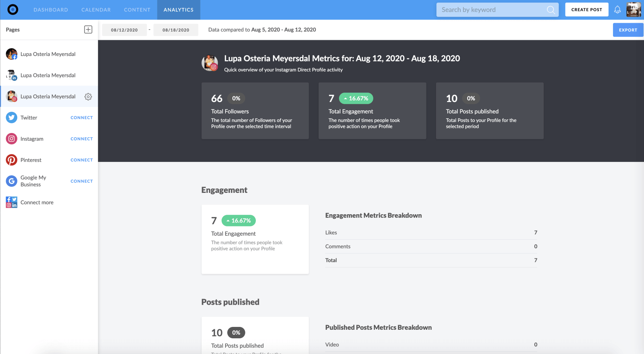Click the Twitter bird icon
The width and height of the screenshot is (644, 354).
(x=11, y=118)
